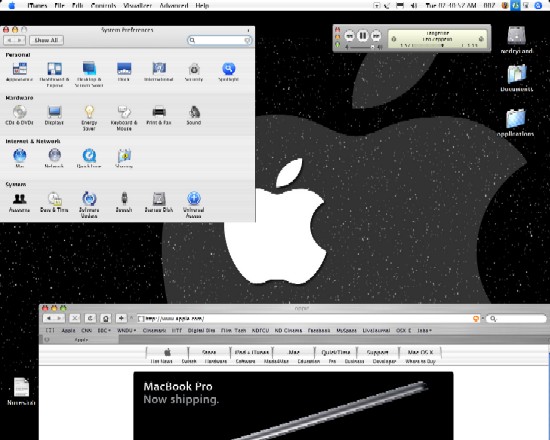Open the Facebook bookmark link
The height and width of the screenshot is (440, 550).
click(x=319, y=330)
